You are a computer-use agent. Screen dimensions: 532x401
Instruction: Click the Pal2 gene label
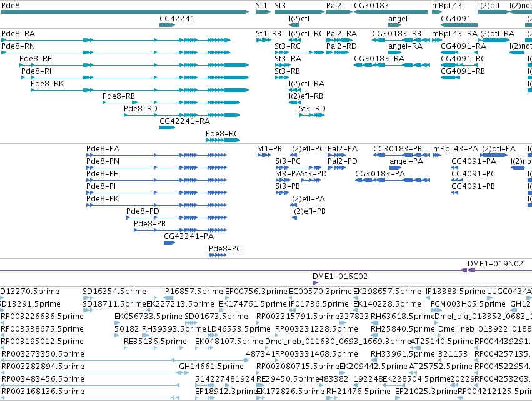334,6
